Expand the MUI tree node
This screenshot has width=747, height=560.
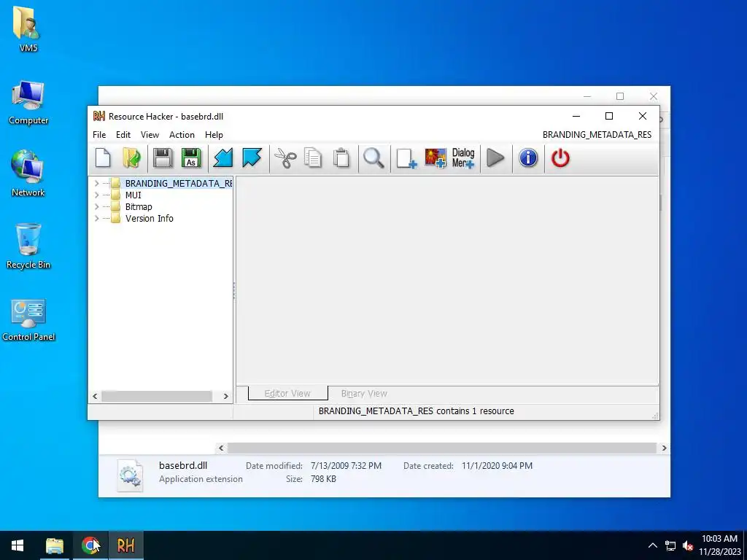click(97, 195)
